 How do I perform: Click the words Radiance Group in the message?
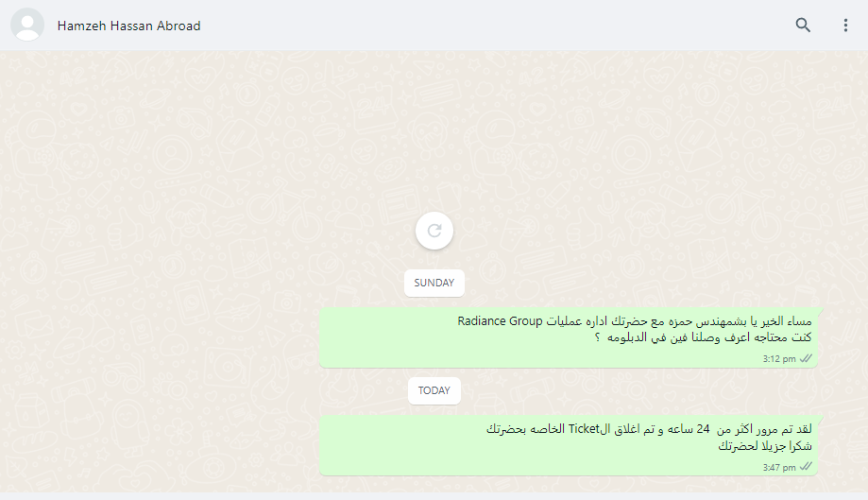click(x=500, y=321)
